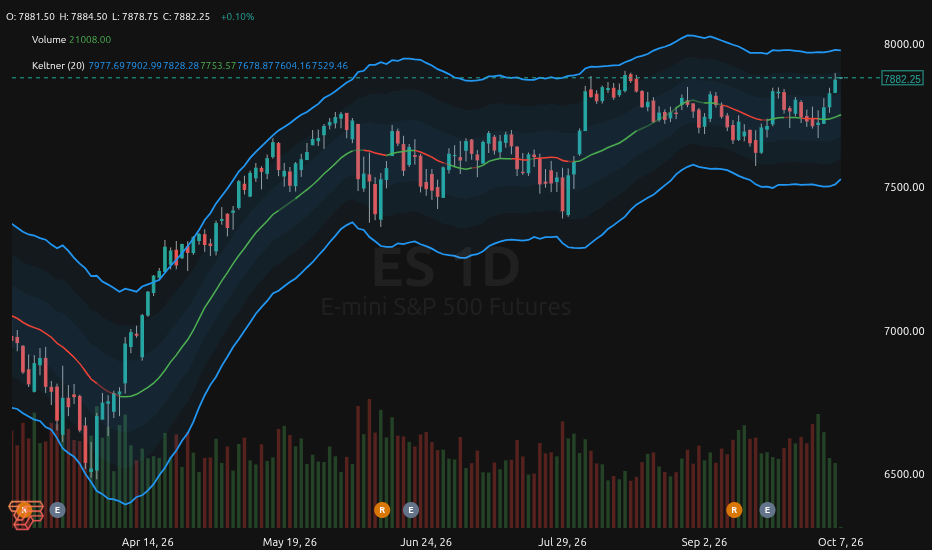This screenshot has height=550, width=932.
Task: Click the orange R marker after Sep 2
Action: click(x=734, y=510)
